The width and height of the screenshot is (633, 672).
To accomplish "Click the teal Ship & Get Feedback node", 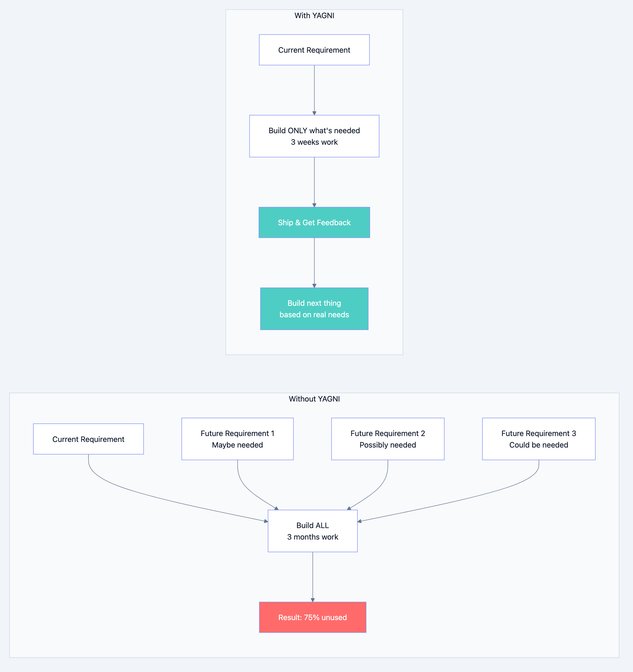I will 314,222.
